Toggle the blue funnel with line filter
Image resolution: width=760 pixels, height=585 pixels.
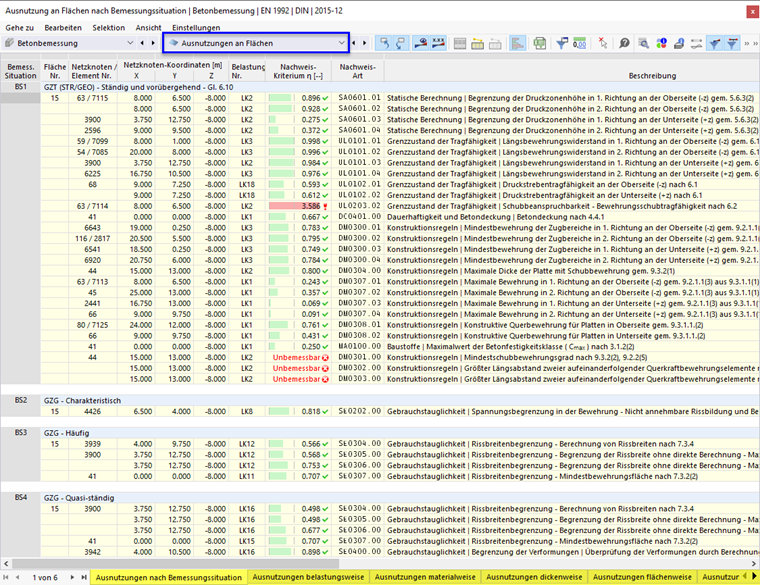(714, 43)
